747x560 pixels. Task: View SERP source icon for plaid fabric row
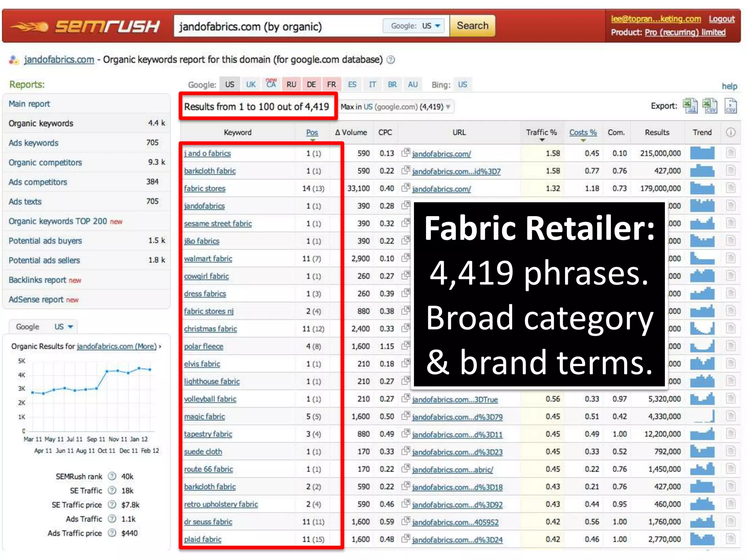tap(731, 538)
